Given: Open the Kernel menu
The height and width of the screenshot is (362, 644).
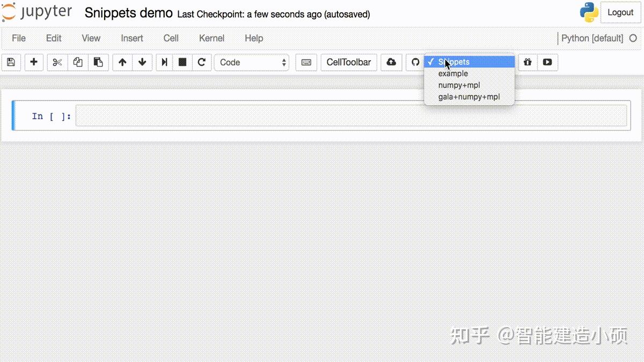Looking at the screenshot, I should 211,38.
